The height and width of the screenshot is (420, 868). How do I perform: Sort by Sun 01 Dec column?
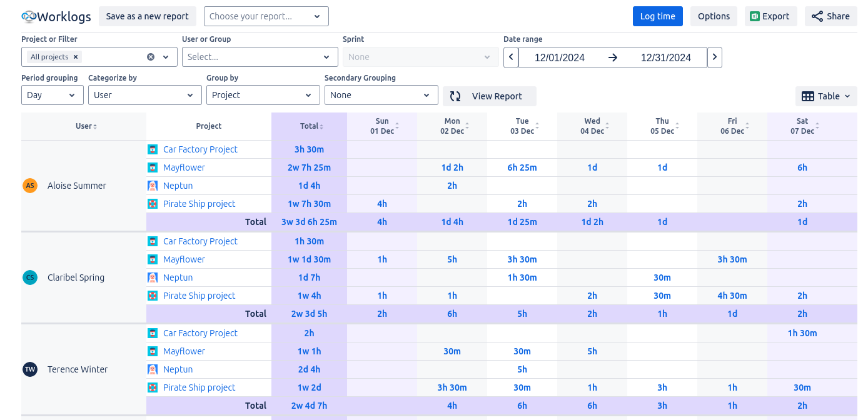click(x=397, y=126)
